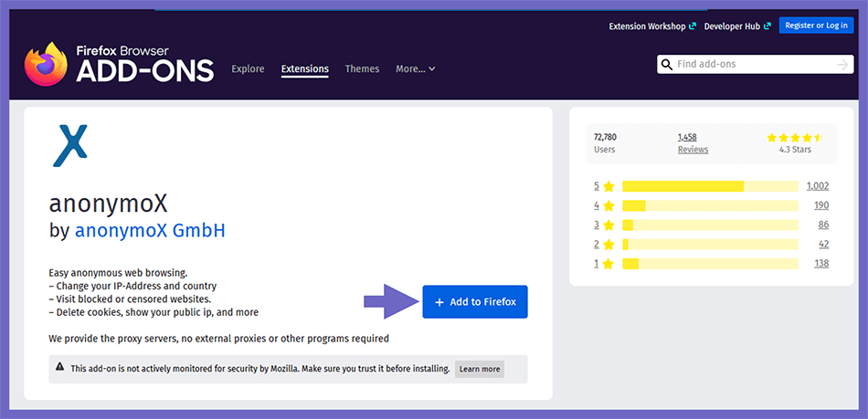Screen dimensions: 868x419
Task: Open Extension Workshop link
Action: point(652,26)
